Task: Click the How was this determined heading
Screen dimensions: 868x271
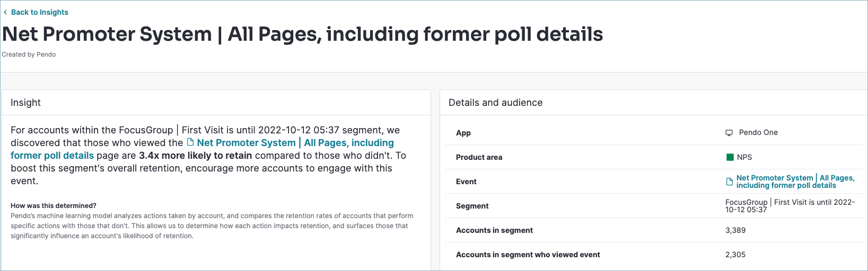Action: click(x=54, y=206)
